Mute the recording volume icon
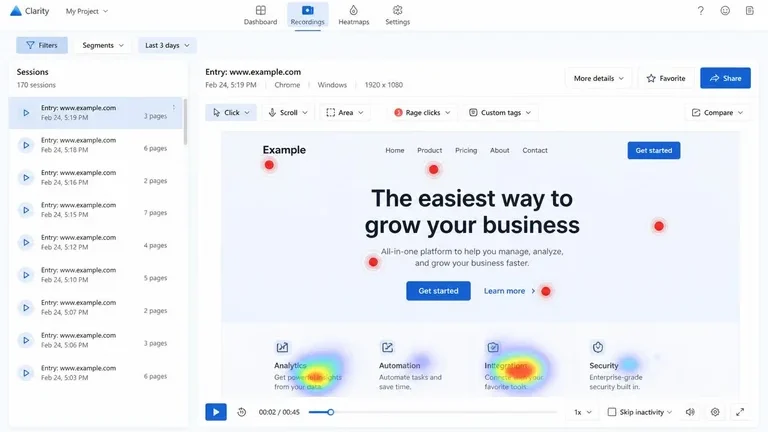 690,412
